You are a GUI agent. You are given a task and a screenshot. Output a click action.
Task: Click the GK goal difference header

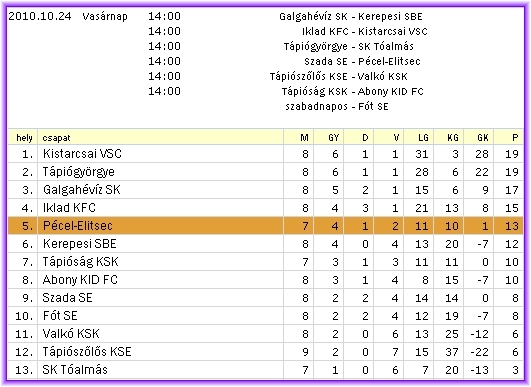(x=483, y=137)
